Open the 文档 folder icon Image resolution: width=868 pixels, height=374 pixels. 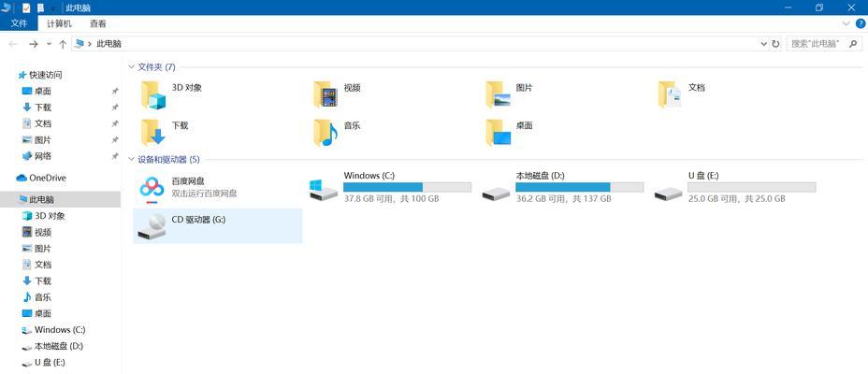click(x=670, y=95)
